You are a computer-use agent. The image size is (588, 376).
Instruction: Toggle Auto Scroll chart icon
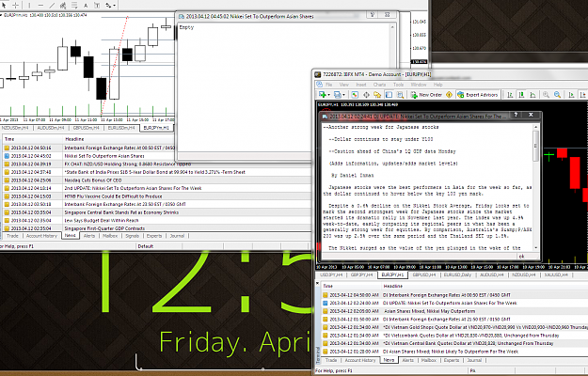[571, 95]
